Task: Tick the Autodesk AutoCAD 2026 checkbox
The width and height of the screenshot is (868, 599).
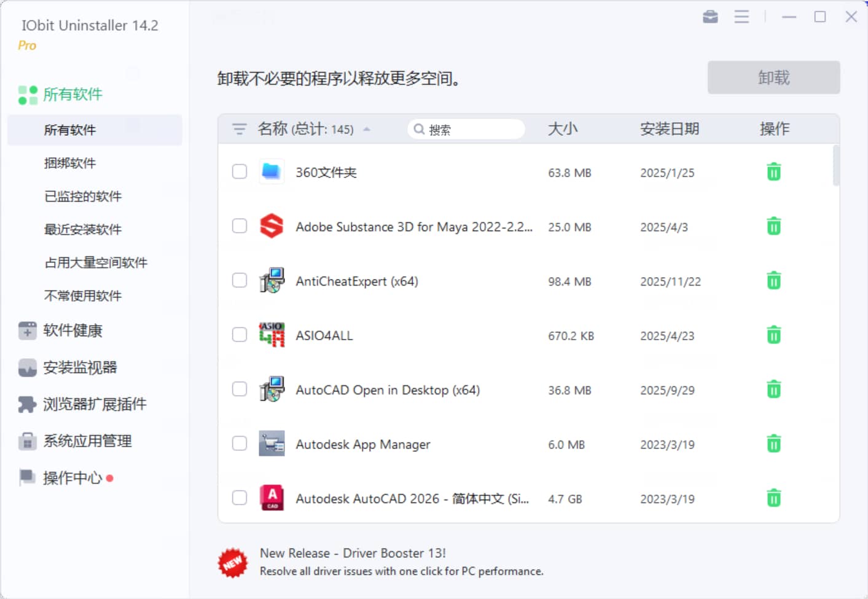Action: pyautogui.click(x=240, y=498)
